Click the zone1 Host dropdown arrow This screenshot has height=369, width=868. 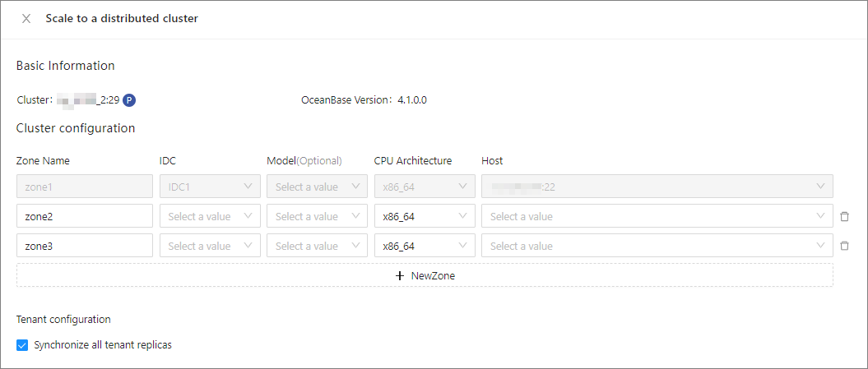(x=820, y=187)
